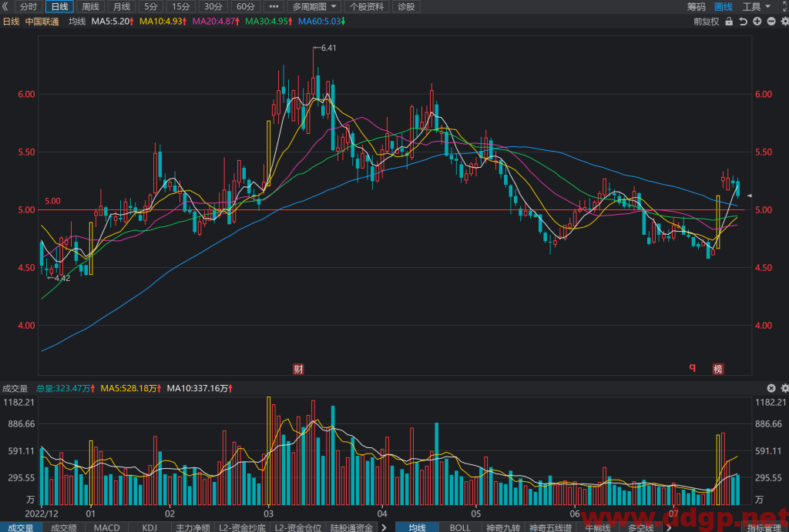Switch to the 月线 monthly chart
Image resolution: width=789 pixels, height=532 pixels.
pos(121,6)
